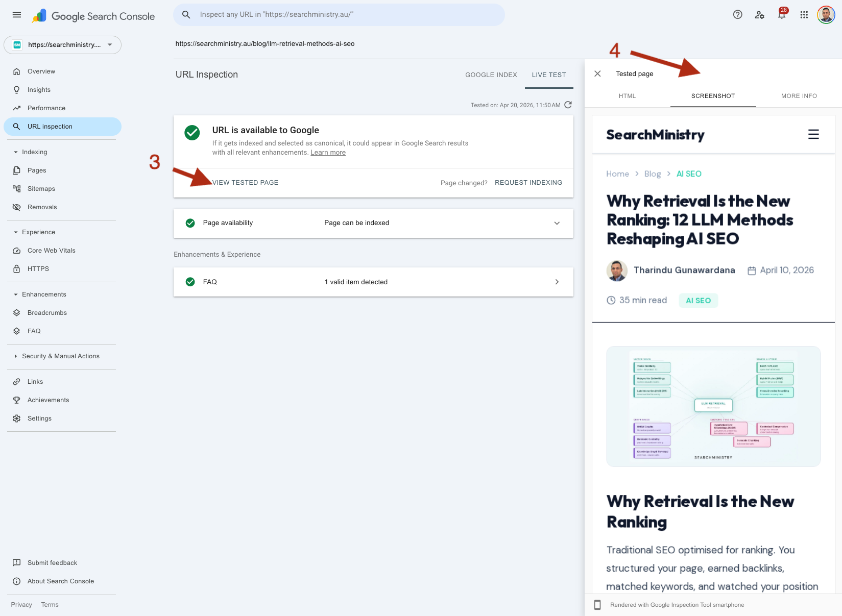Click the smartphone device icon at panel bottom
The width and height of the screenshot is (842, 616).
click(x=597, y=605)
